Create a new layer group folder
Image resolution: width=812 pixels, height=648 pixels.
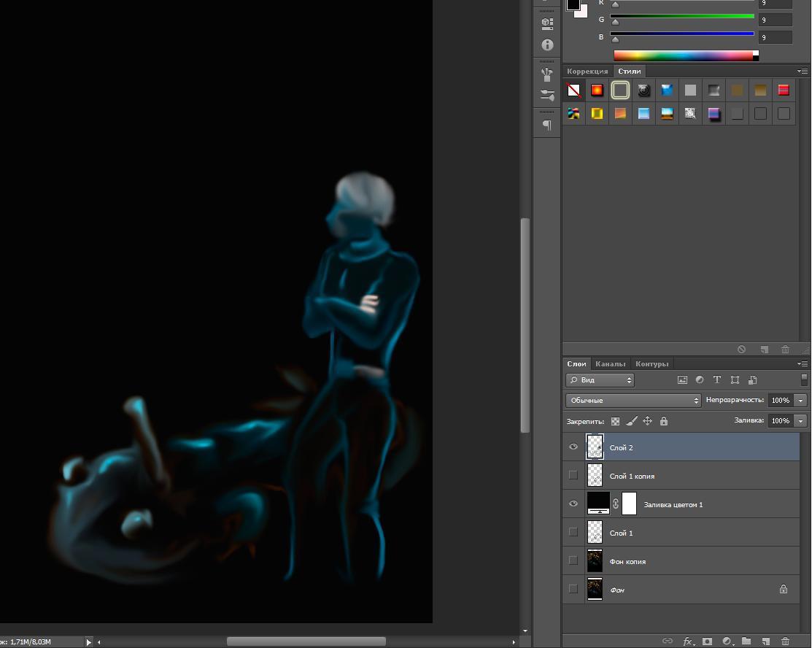click(746, 641)
